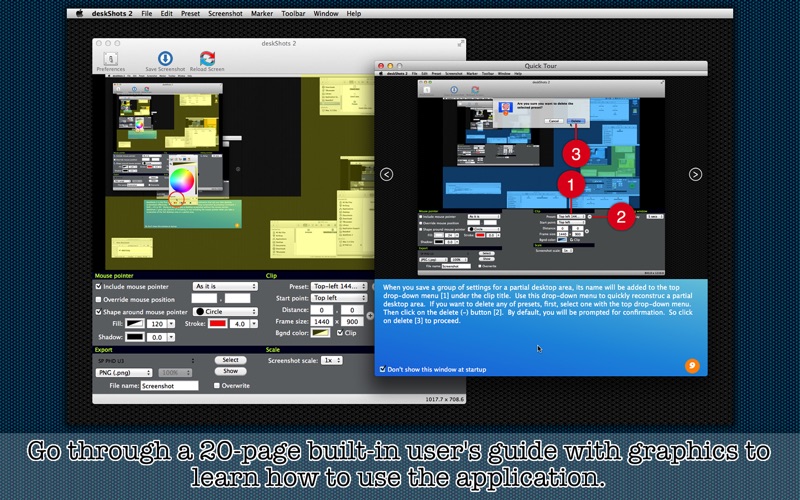Image resolution: width=800 pixels, height=500 pixels.
Task: Open the Screenshot scale 1x dropdown
Action: [332, 360]
